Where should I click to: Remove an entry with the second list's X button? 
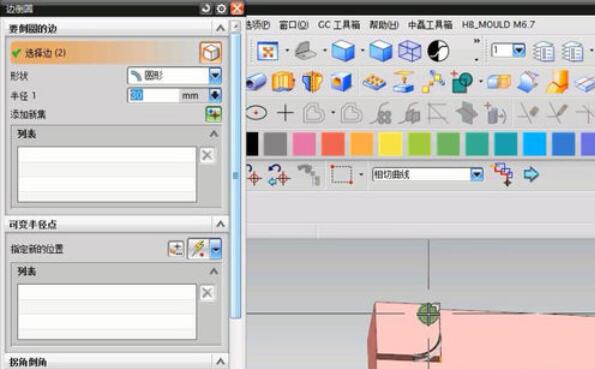[207, 292]
